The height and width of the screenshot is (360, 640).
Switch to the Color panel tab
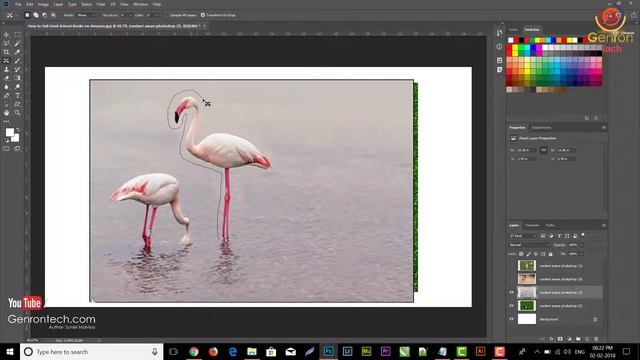click(513, 30)
